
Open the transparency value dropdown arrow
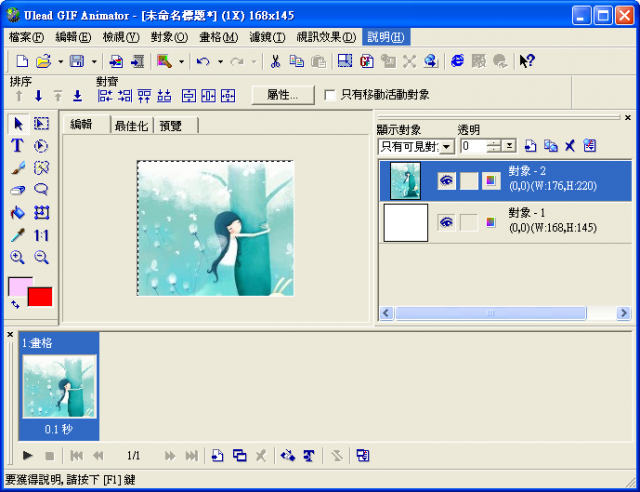click(509, 146)
